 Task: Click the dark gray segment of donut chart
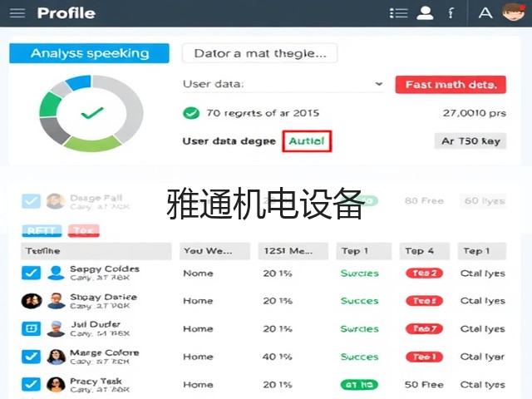pos(54,131)
